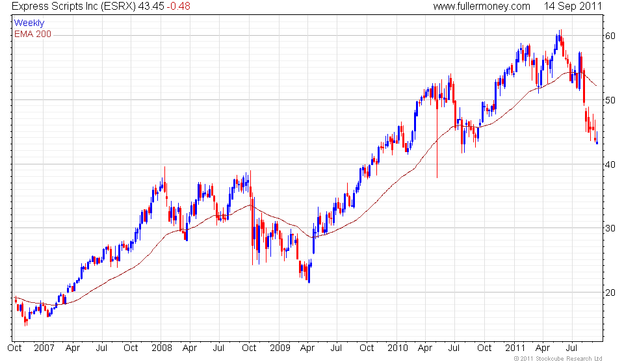The height and width of the screenshot is (364, 637).
Task: Click the first Oct label on time axis
Action: pos(14,348)
